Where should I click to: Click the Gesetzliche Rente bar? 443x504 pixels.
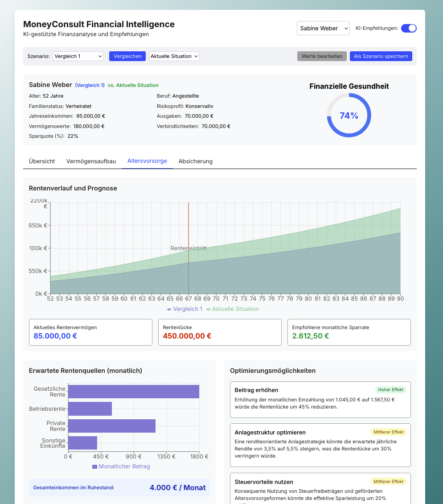134,392
